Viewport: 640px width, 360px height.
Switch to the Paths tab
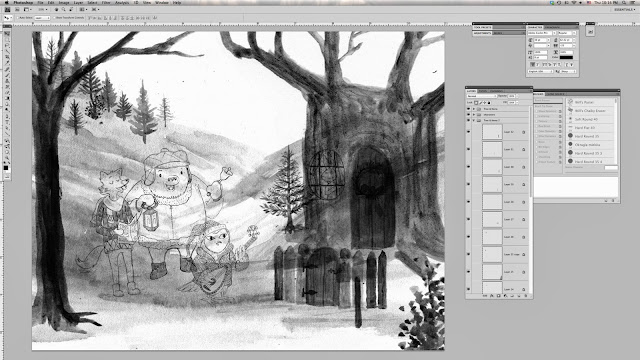(483, 91)
